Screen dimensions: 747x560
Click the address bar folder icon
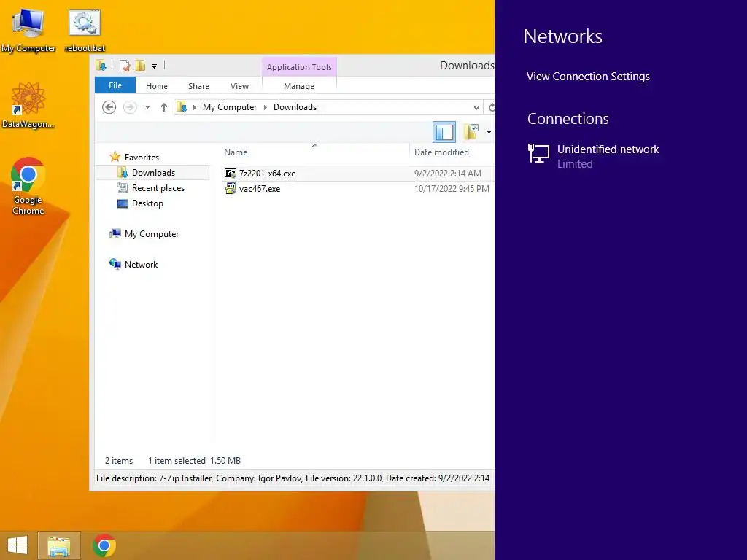pos(182,107)
